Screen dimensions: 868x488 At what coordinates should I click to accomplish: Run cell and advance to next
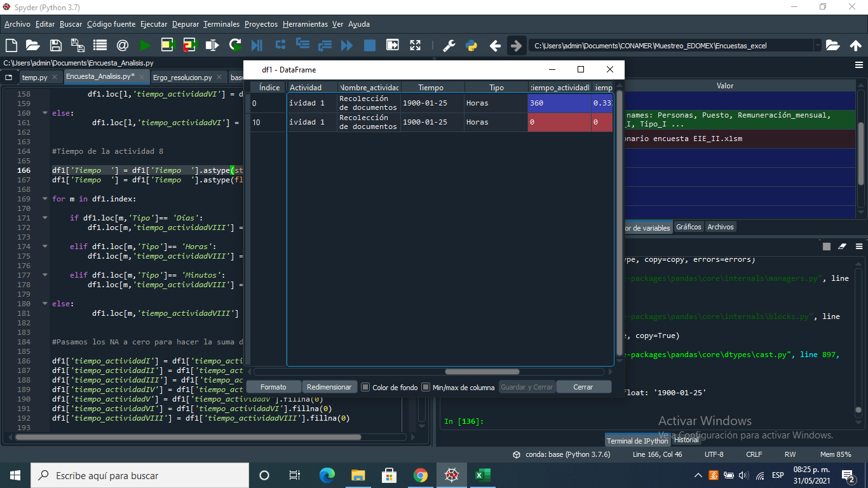(x=190, y=45)
